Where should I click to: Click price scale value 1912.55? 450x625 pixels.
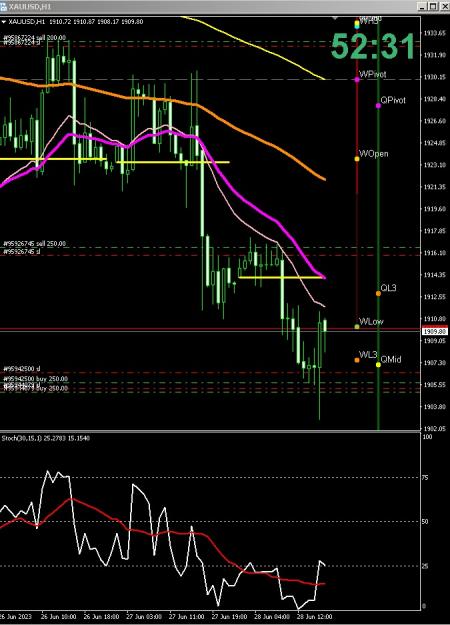click(x=434, y=297)
